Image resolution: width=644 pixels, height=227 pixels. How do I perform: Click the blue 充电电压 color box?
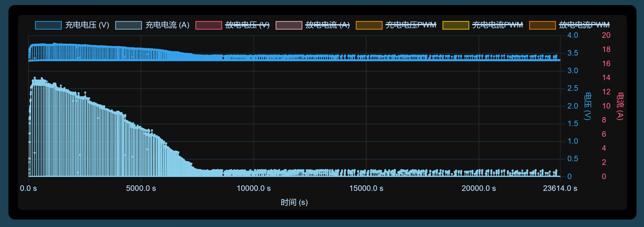pyautogui.click(x=48, y=25)
